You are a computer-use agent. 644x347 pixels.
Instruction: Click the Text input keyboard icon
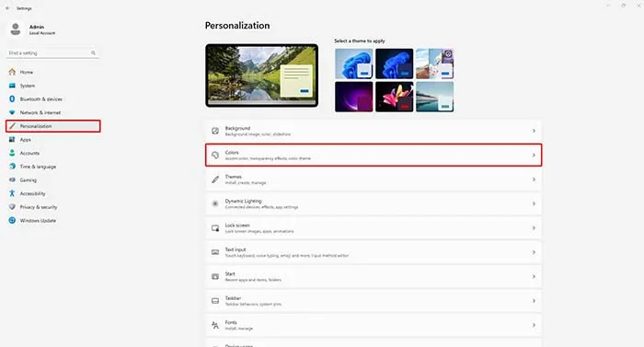click(215, 252)
